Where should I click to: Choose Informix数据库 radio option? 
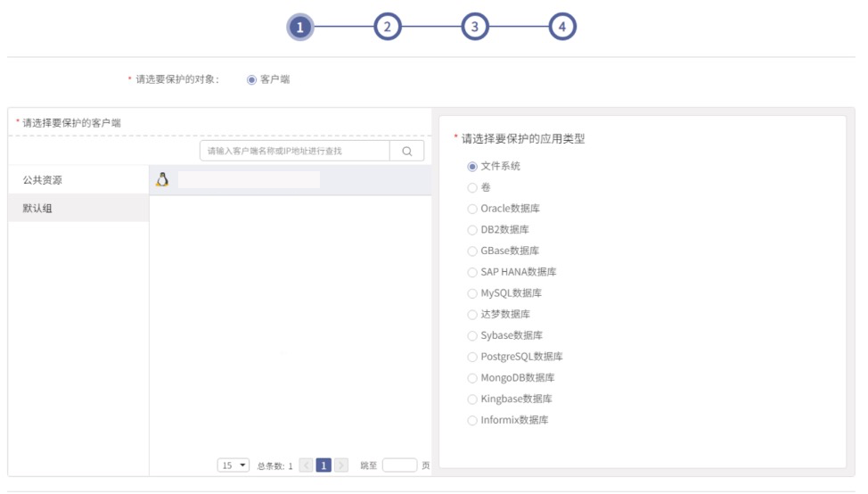pos(472,420)
